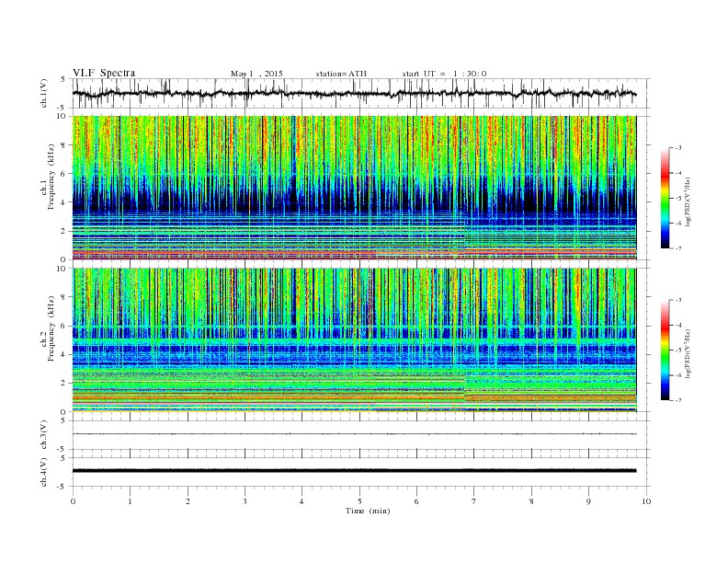728x563 pixels.
Task: Click the "3" minute tick label
Action: [x=245, y=501]
